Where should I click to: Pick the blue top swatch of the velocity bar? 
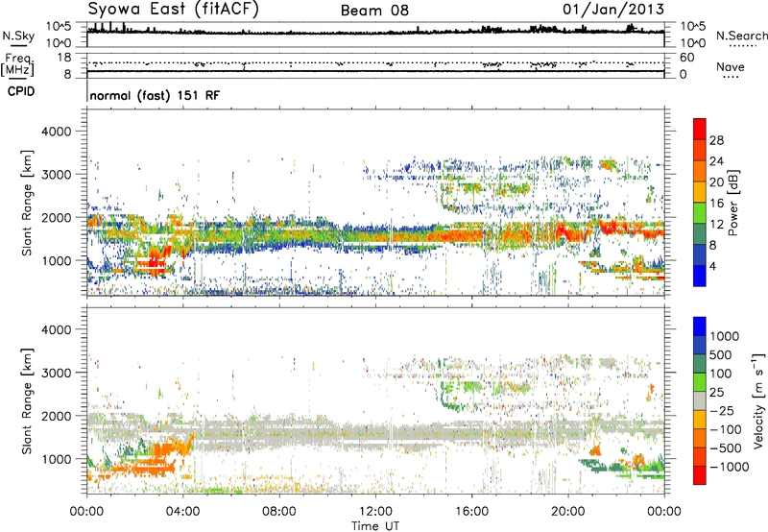(700, 326)
